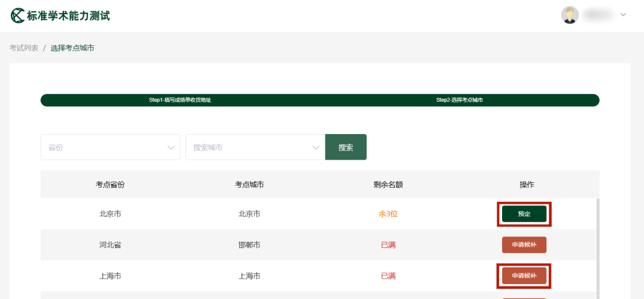Click the 选择考点城市 breadcrumb text

[x=72, y=48]
